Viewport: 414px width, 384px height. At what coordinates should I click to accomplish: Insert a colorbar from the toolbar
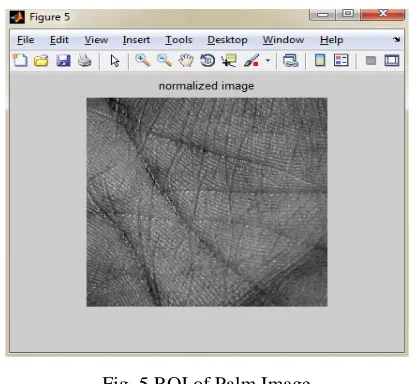(x=320, y=60)
